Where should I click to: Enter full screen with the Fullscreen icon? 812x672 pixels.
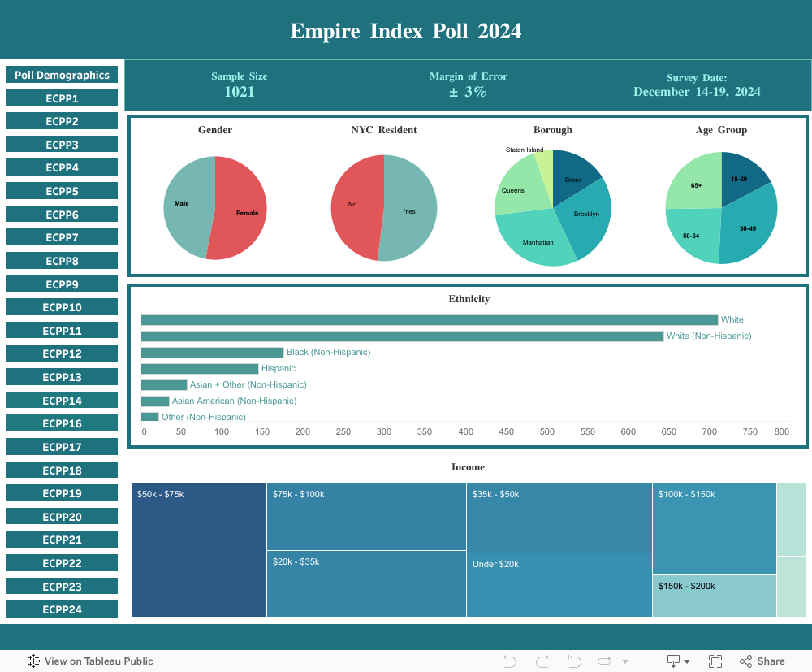[x=715, y=661]
